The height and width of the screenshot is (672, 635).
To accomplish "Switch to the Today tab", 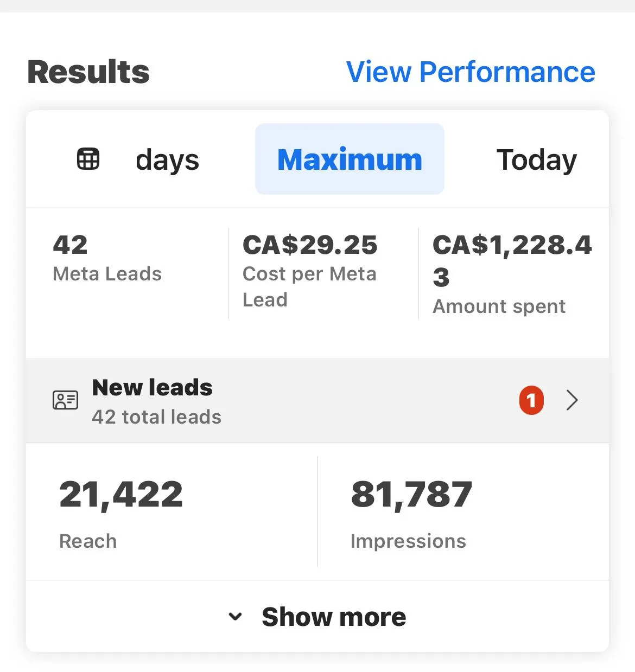I will (536, 160).
